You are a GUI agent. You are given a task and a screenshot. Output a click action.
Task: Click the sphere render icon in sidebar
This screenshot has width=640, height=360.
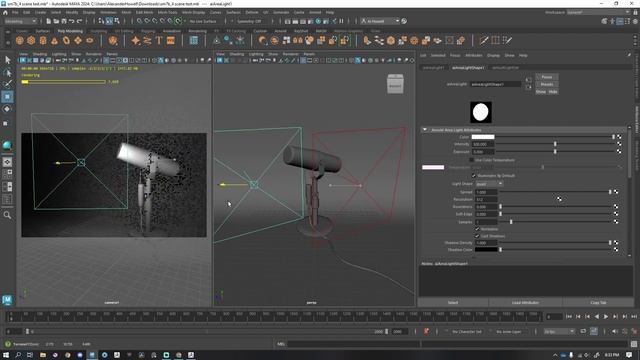tap(7, 145)
